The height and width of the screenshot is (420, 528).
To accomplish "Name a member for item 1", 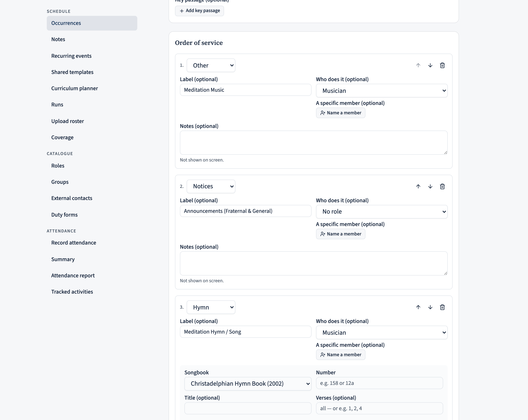I will pos(341,113).
